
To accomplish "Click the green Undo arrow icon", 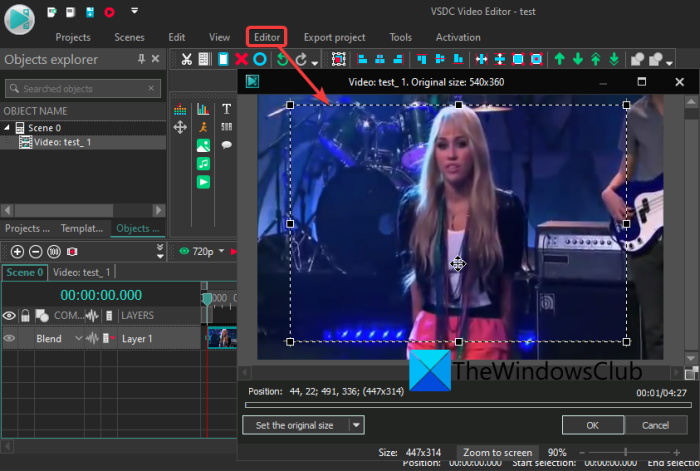I will click(282, 60).
